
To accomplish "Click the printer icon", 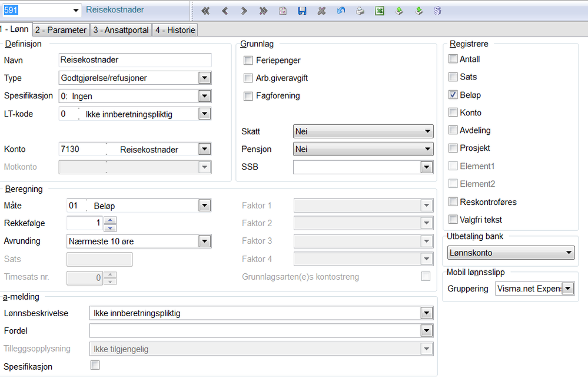I will pyautogui.click(x=360, y=11).
